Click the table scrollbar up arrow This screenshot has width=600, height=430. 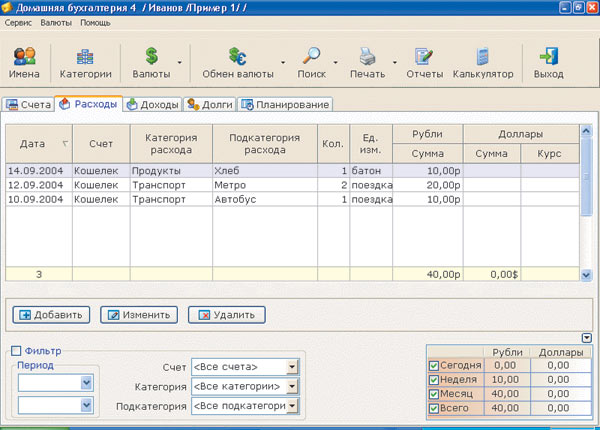point(586,131)
